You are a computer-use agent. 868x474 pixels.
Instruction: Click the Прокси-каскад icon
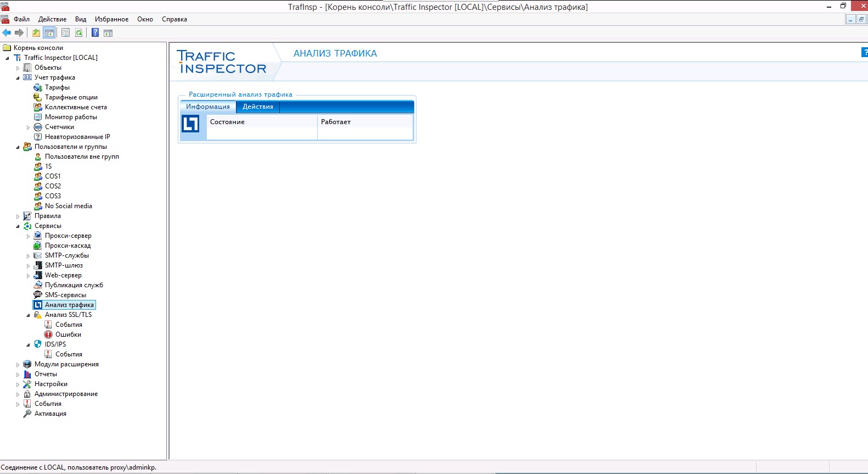pyautogui.click(x=38, y=246)
